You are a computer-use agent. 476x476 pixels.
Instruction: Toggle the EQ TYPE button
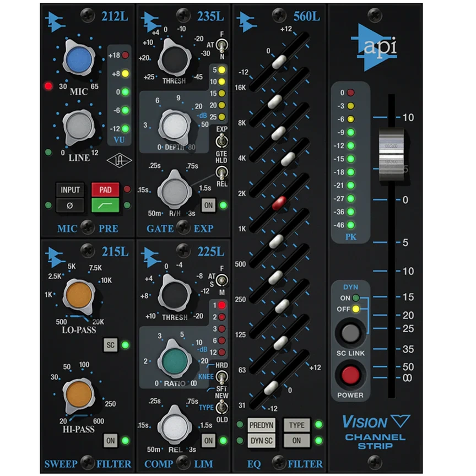(296, 425)
